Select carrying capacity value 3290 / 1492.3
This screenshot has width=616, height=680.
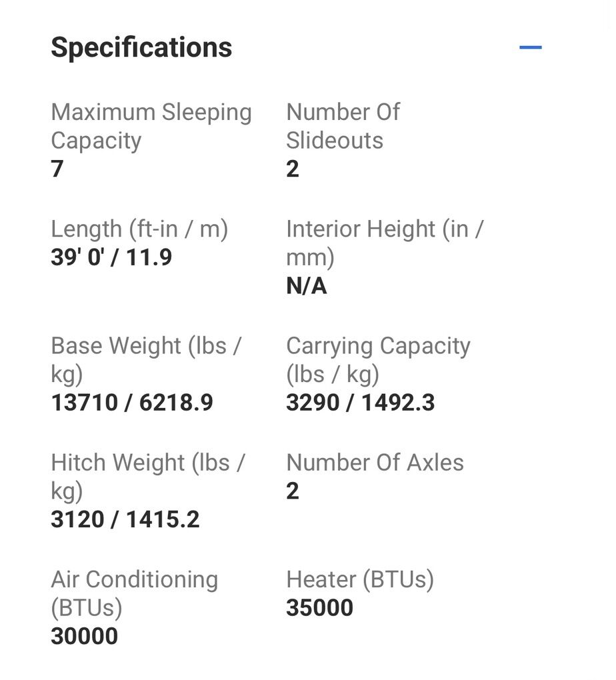(x=360, y=403)
